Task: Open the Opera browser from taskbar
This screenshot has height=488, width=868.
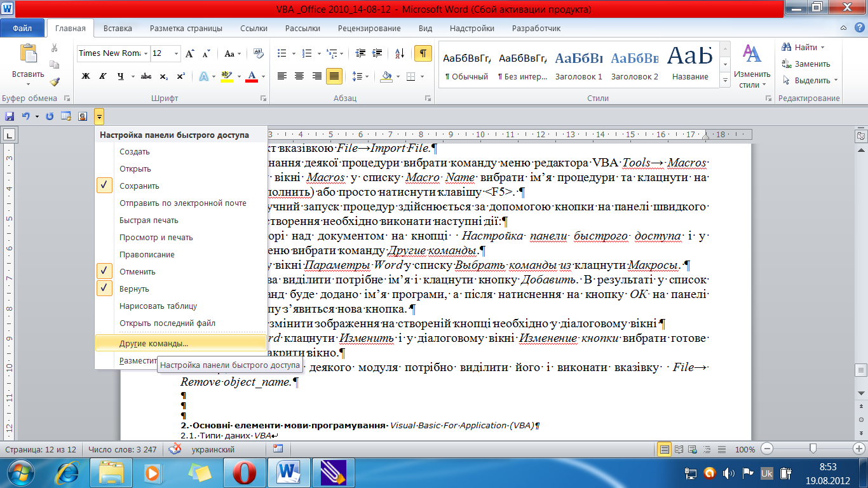Action: click(245, 473)
